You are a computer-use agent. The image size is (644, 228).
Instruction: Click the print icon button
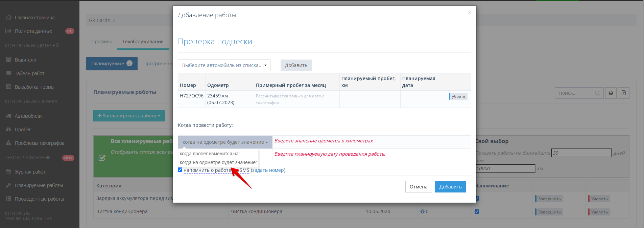pyautogui.click(x=611, y=93)
